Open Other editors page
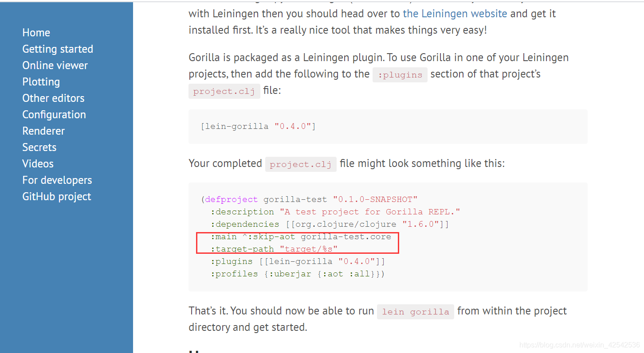Viewport: 644px width, 353px height. (53, 98)
